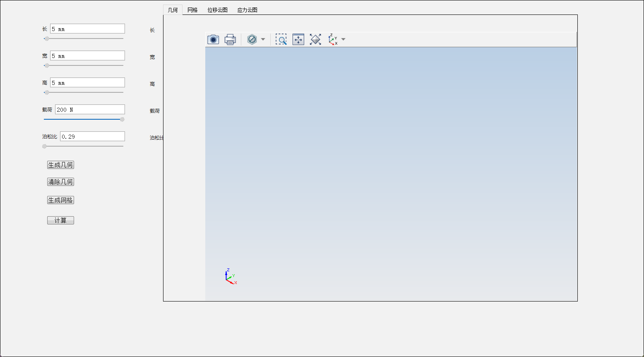Image resolution: width=644 pixels, height=357 pixels.
Task: Expand the dropdown arrow beside the XYZ icon
Action: (x=343, y=40)
